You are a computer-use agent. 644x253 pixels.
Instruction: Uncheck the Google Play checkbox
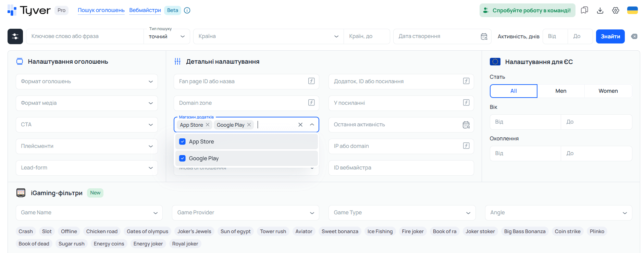click(x=183, y=159)
